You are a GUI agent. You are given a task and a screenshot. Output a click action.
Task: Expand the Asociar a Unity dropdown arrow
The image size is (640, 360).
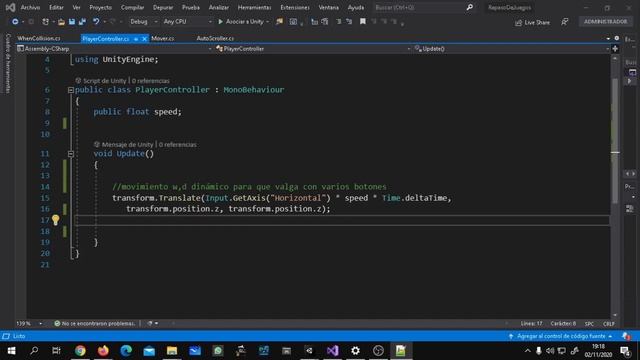[267, 22]
